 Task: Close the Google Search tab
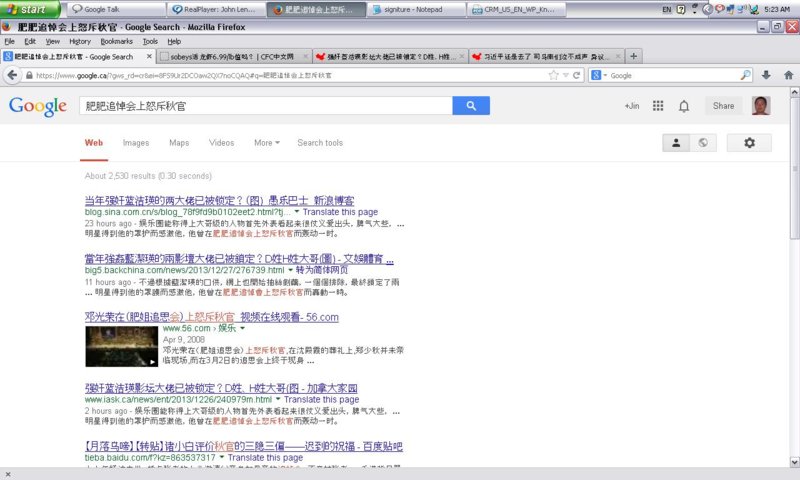point(149,56)
